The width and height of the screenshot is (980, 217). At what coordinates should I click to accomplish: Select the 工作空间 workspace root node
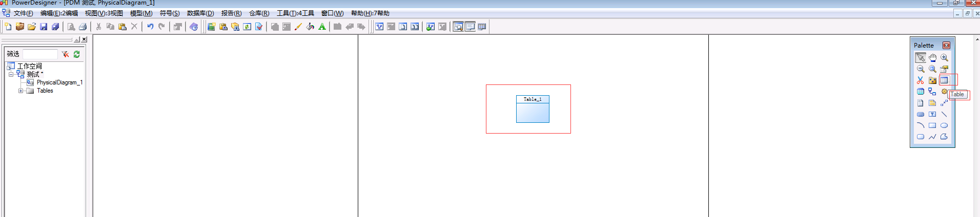(x=30, y=66)
